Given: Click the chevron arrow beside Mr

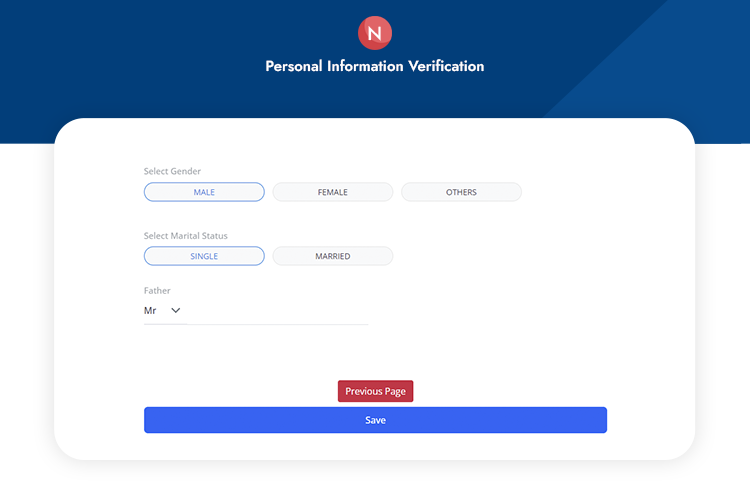Looking at the screenshot, I should coord(176,311).
